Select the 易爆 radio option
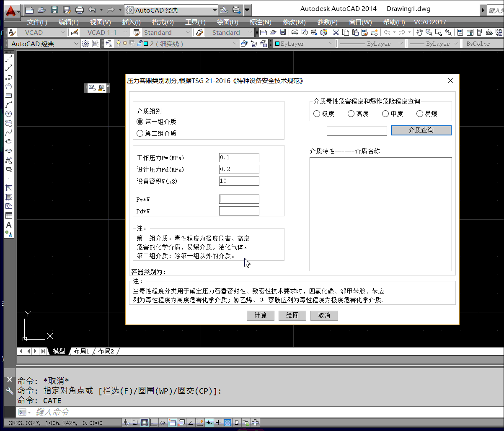The height and width of the screenshot is (431, 504). [x=420, y=114]
